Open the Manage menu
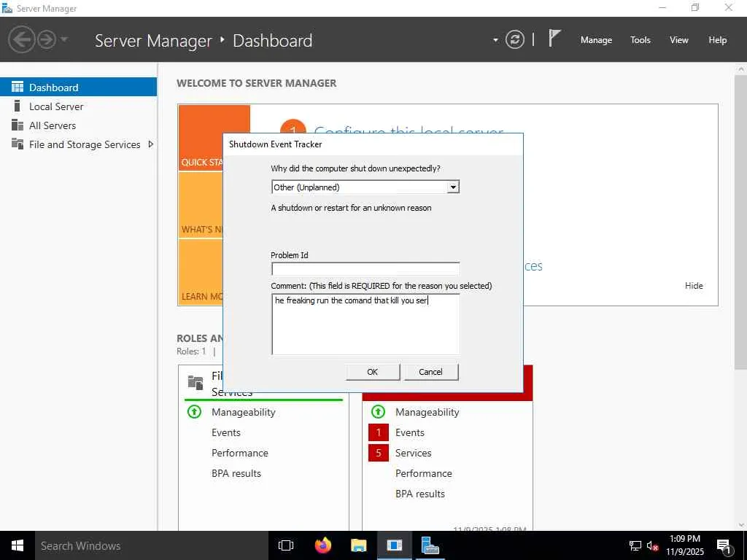The height and width of the screenshot is (560, 747). coord(596,40)
